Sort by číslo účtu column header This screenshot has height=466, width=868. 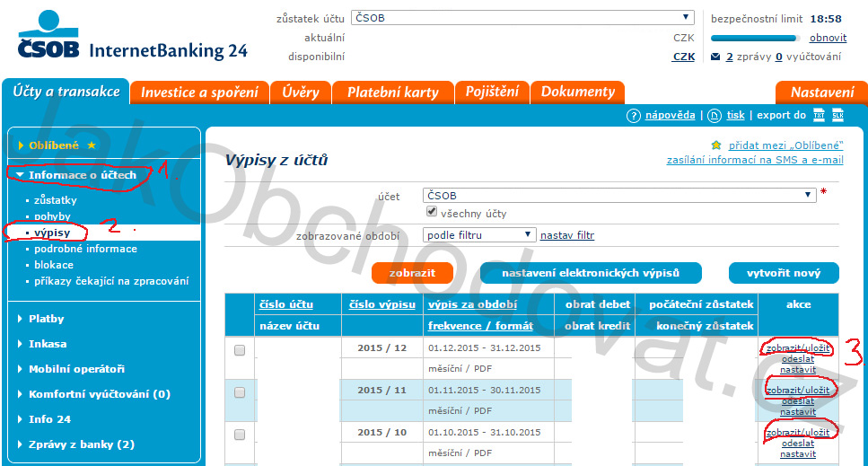[286, 304]
